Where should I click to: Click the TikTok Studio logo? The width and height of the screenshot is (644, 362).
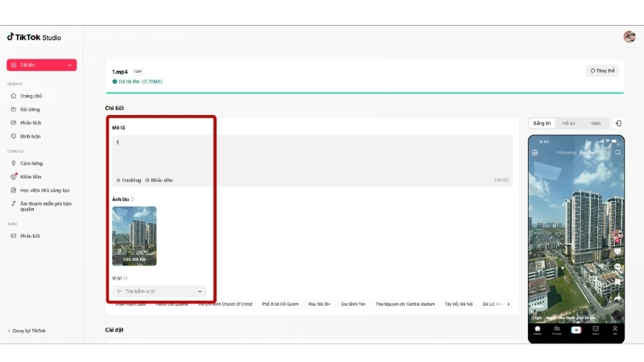34,37
